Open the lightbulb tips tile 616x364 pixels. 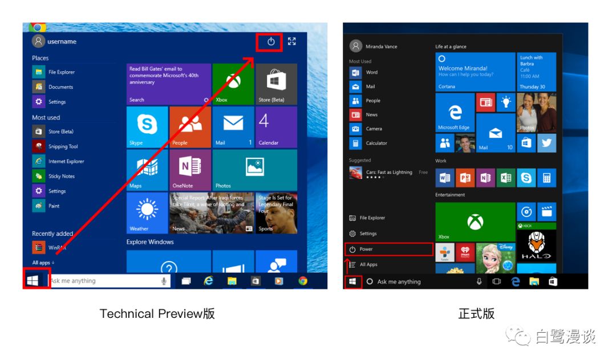(505, 103)
